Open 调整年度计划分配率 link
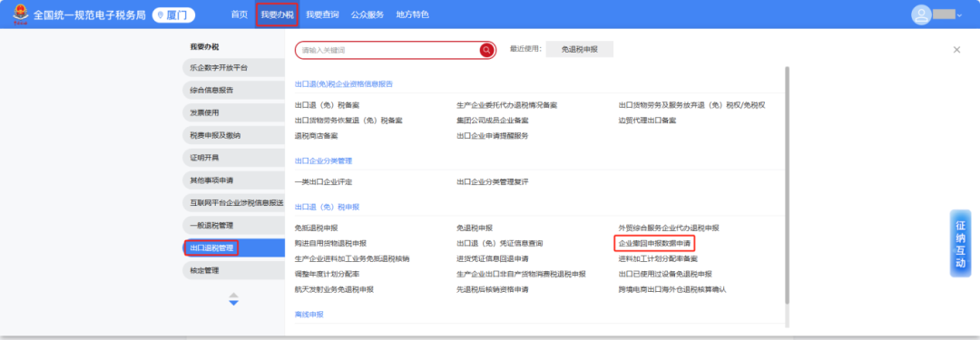This screenshot has height=340, width=980. tap(327, 274)
